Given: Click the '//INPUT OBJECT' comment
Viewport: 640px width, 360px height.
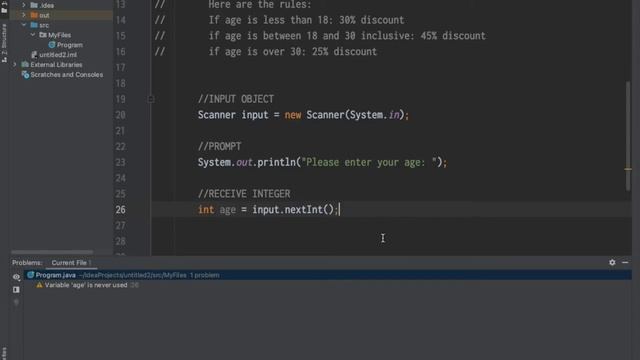Looking at the screenshot, I should point(236,99).
